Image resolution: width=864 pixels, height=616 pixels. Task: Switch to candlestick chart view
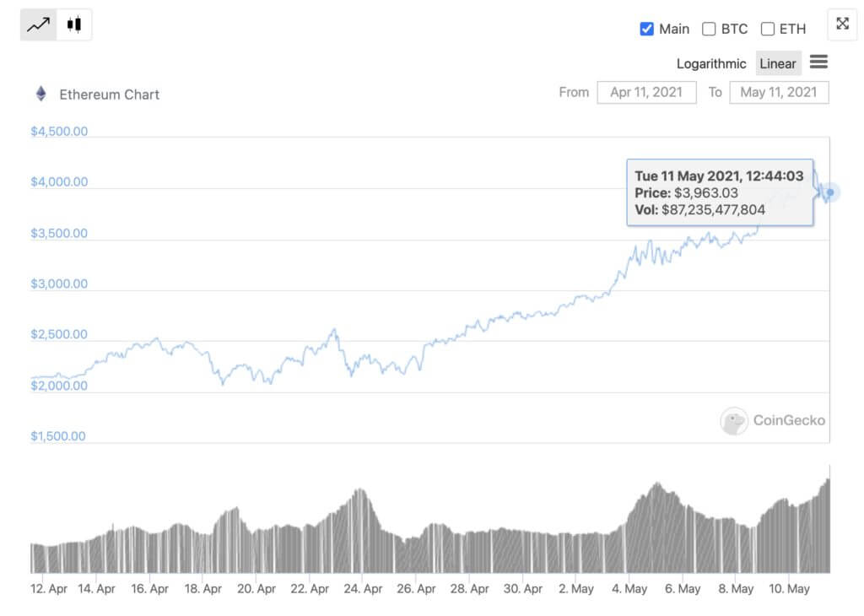[74, 24]
